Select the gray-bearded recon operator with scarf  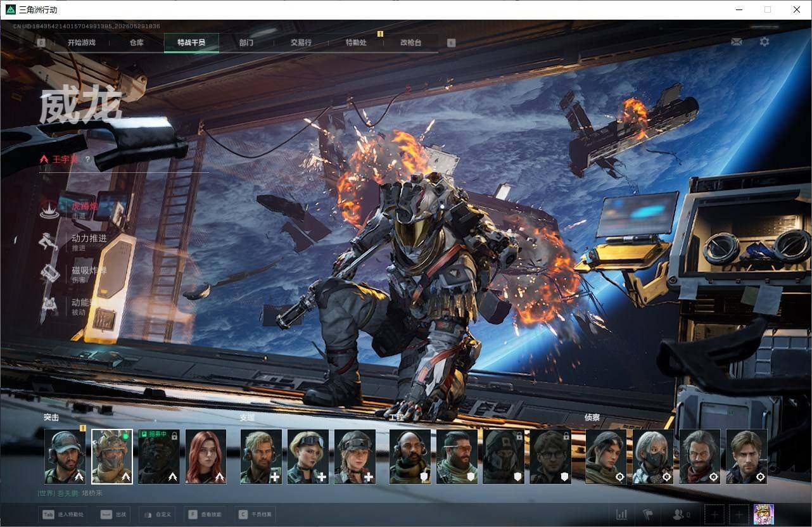[x=700, y=457]
